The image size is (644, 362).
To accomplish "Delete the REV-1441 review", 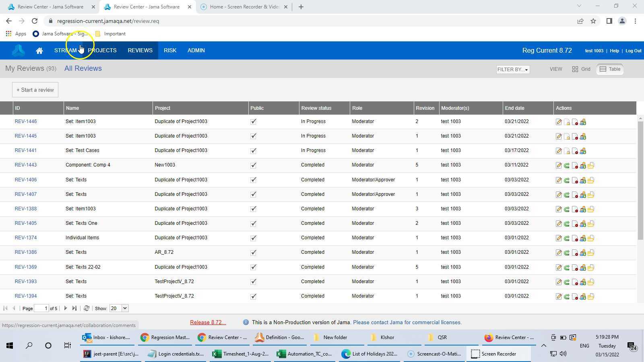I will (x=575, y=151).
